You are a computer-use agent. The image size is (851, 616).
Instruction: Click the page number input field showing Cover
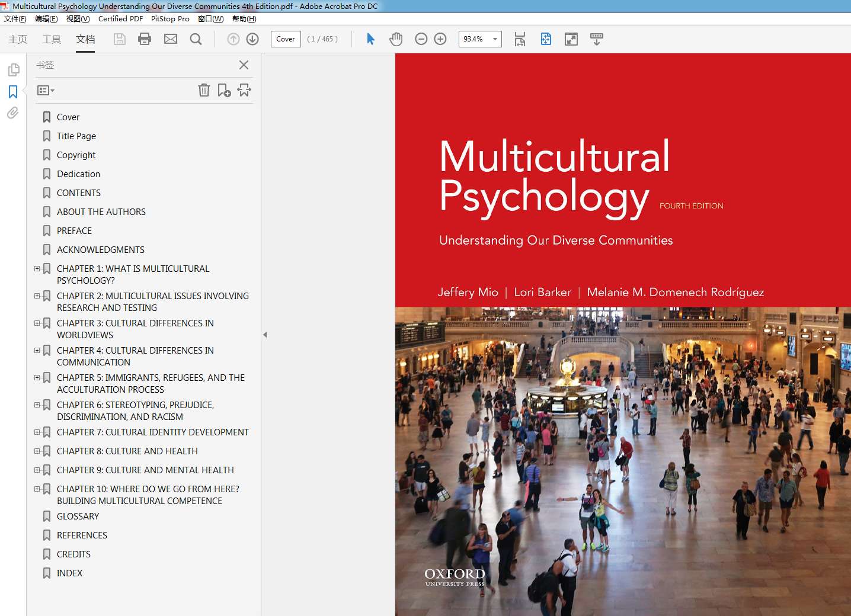coord(285,39)
